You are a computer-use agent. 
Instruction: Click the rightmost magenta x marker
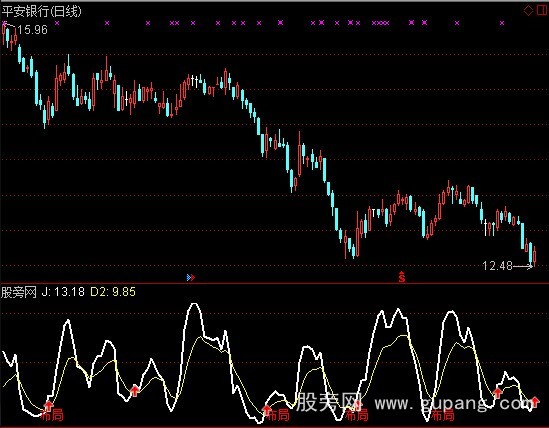502,23
